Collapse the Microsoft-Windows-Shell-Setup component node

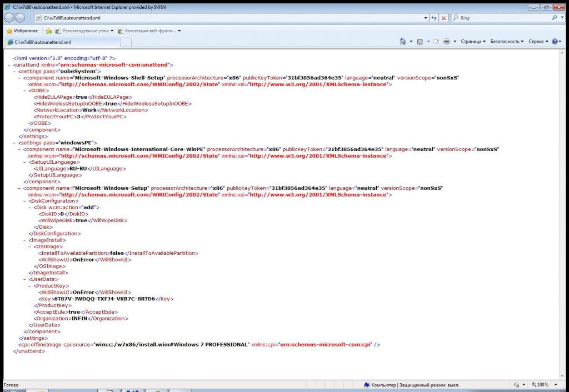coord(19,78)
